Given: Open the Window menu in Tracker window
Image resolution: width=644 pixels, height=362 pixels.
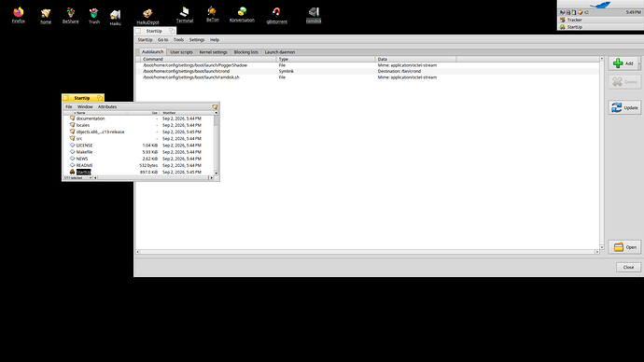Looking at the screenshot, I should coord(85,106).
